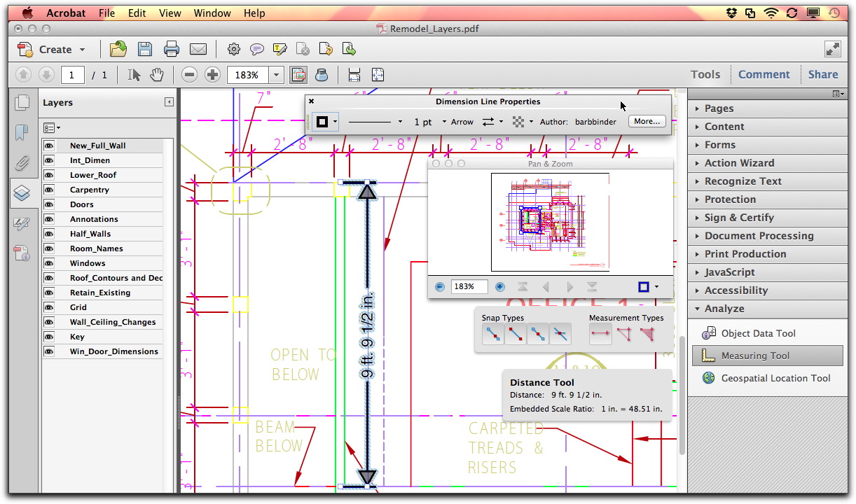Hide the Int_Dimen layer eye icon
The width and height of the screenshot is (856, 504).
pos(49,160)
